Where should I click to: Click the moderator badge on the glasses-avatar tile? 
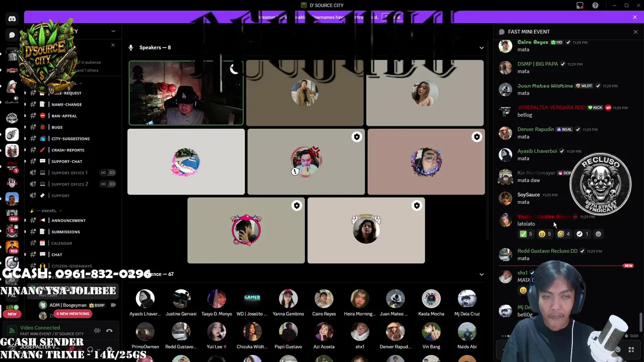pyautogui.click(x=476, y=137)
